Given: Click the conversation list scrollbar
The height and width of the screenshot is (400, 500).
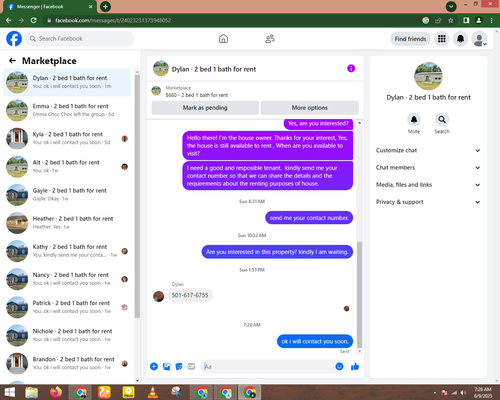Looking at the screenshot, I should (x=137, y=197).
